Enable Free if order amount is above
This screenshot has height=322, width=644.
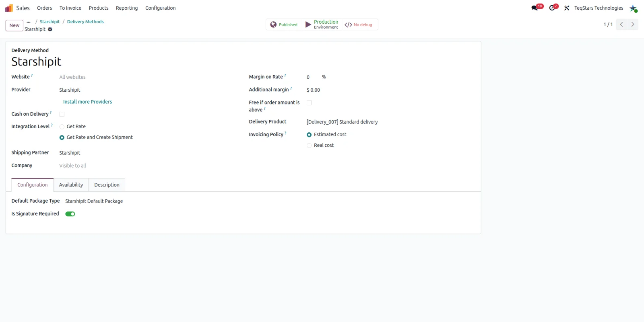pyautogui.click(x=309, y=103)
